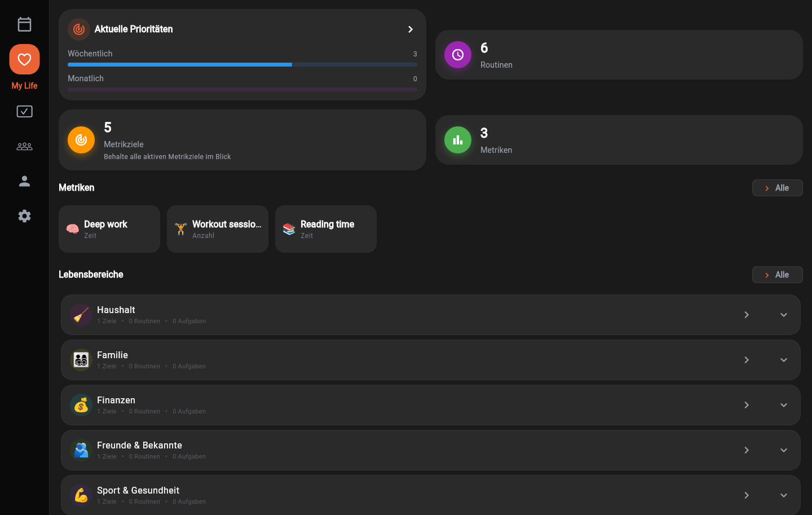Click the Reading time books icon
The width and height of the screenshot is (812, 515).
coord(289,229)
